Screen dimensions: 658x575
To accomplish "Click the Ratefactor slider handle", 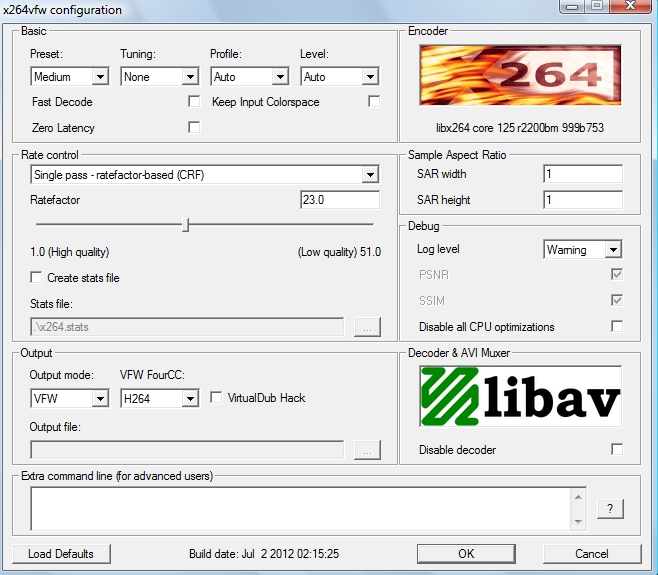I will (x=186, y=225).
